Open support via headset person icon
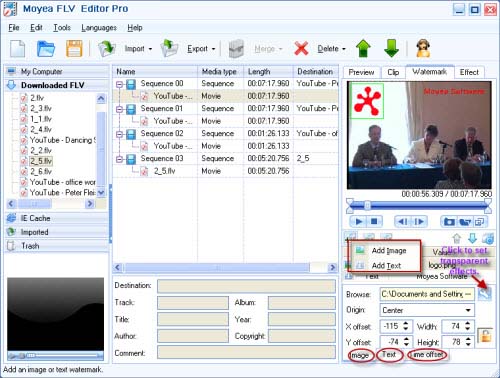This screenshot has height=378, width=500. pyautogui.click(x=423, y=49)
